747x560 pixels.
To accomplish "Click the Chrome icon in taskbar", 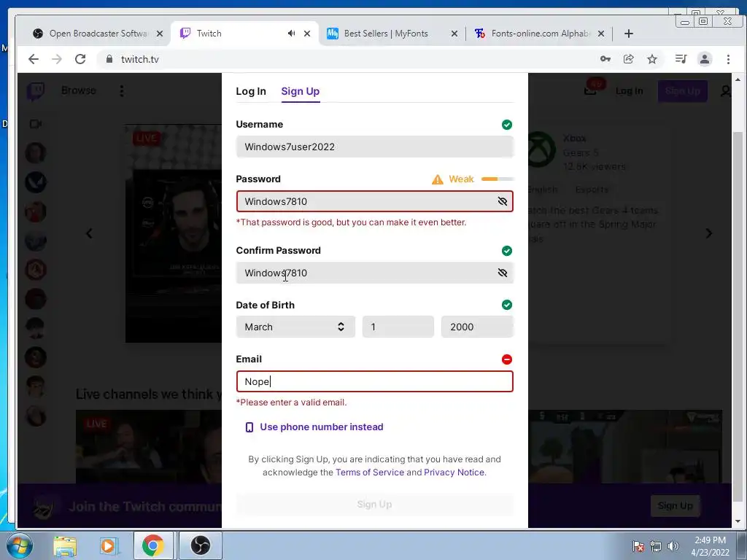I will pos(153,545).
